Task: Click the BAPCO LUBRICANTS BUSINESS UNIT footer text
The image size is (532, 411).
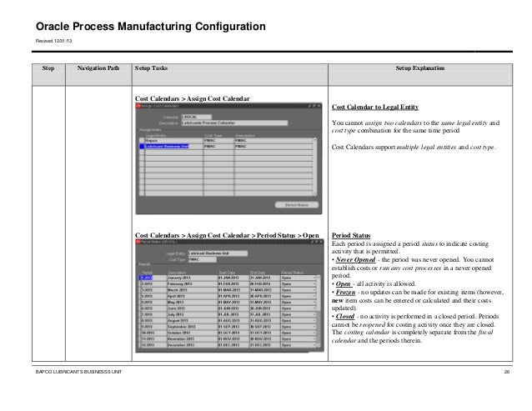Action: pyautogui.click(x=78, y=372)
